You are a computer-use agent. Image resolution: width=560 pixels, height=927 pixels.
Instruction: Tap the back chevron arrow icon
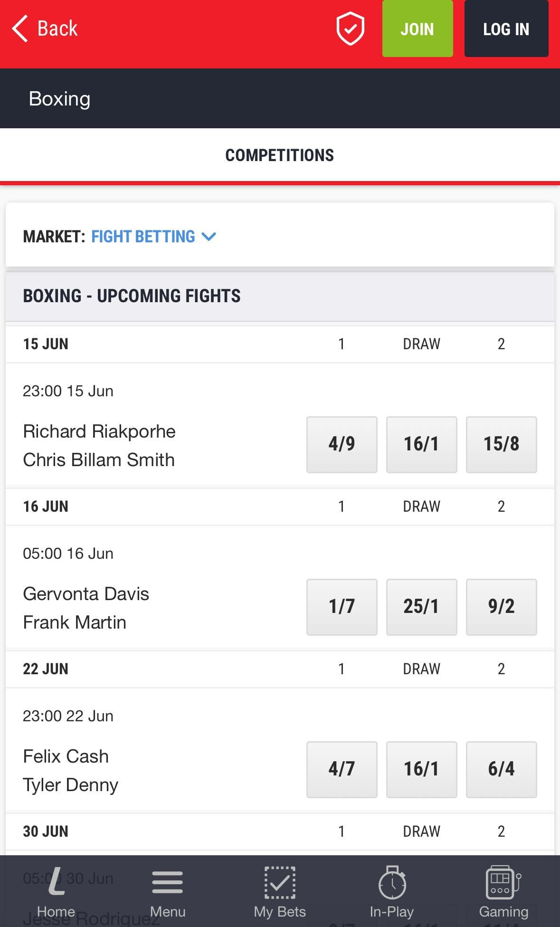point(19,28)
